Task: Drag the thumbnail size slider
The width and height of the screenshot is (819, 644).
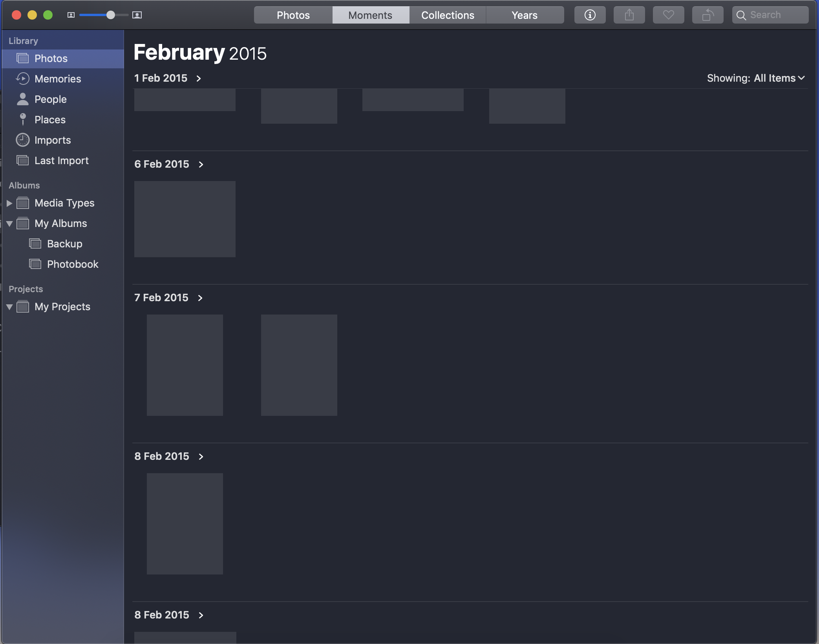Action: click(109, 14)
